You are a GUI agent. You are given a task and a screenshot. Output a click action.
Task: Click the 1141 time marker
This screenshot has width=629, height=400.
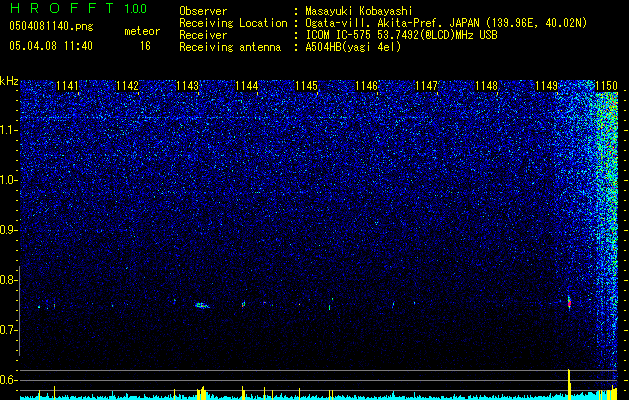coord(67,86)
